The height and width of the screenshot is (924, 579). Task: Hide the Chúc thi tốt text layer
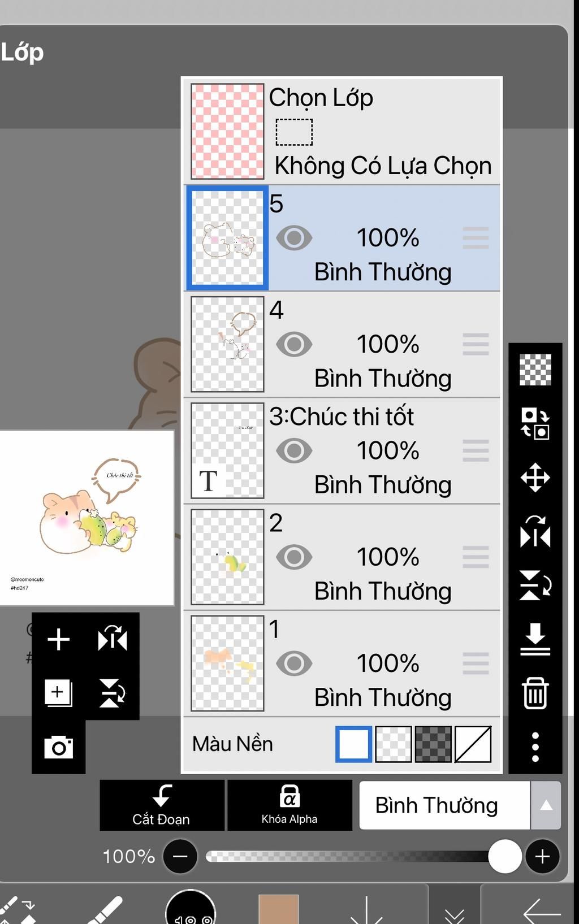[294, 451]
